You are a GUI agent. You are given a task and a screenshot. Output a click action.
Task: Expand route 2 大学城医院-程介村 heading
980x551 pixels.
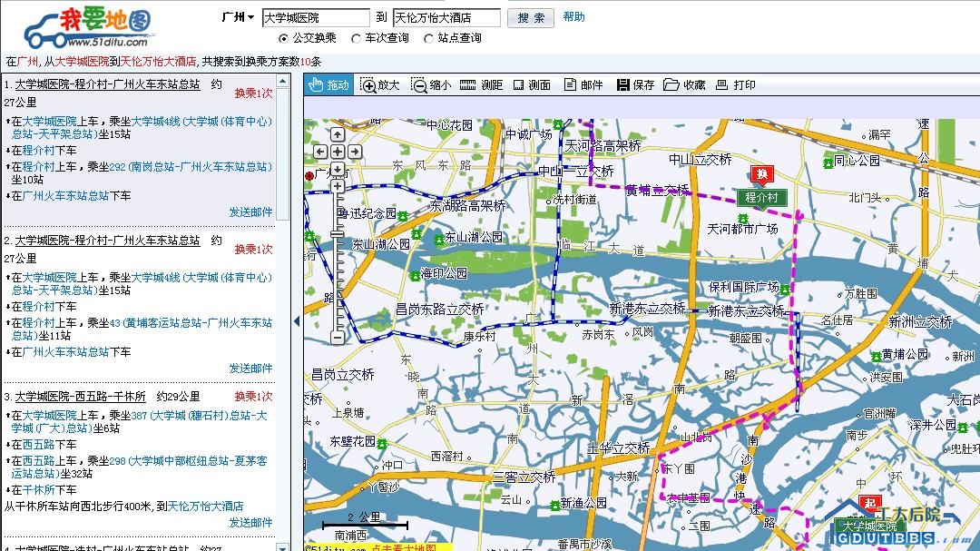tap(107, 241)
